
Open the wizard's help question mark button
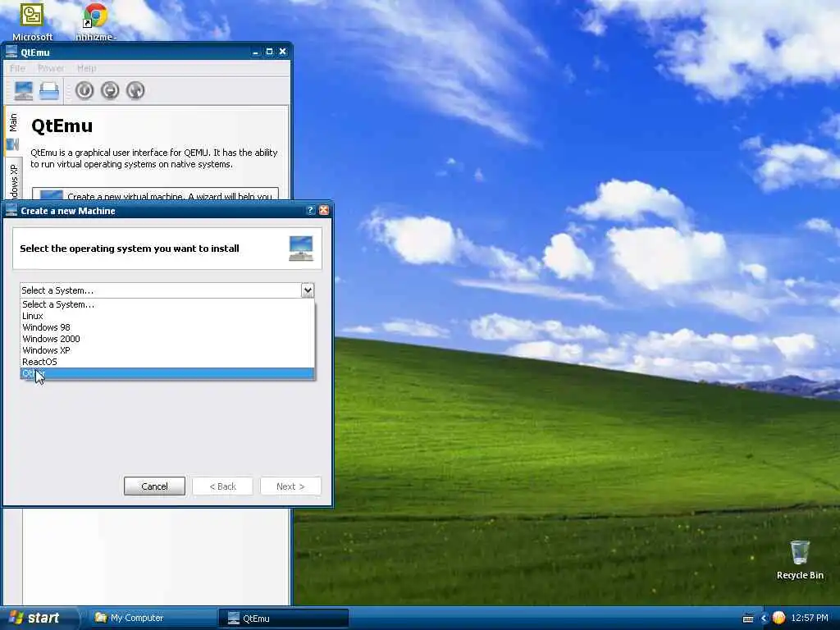click(x=311, y=211)
